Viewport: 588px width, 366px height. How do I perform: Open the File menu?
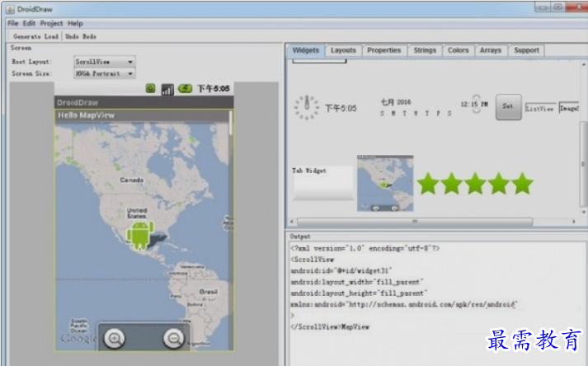[x=12, y=23]
